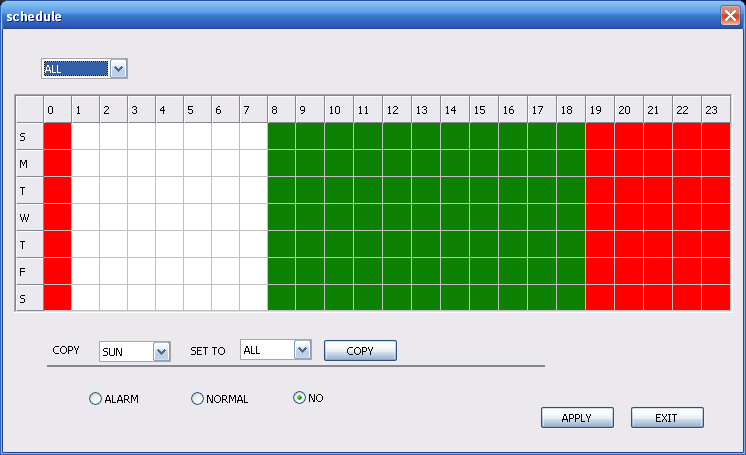Open the SET TO ALL dropdown
Viewport: 746px width, 455px height.
pos(276,350)
